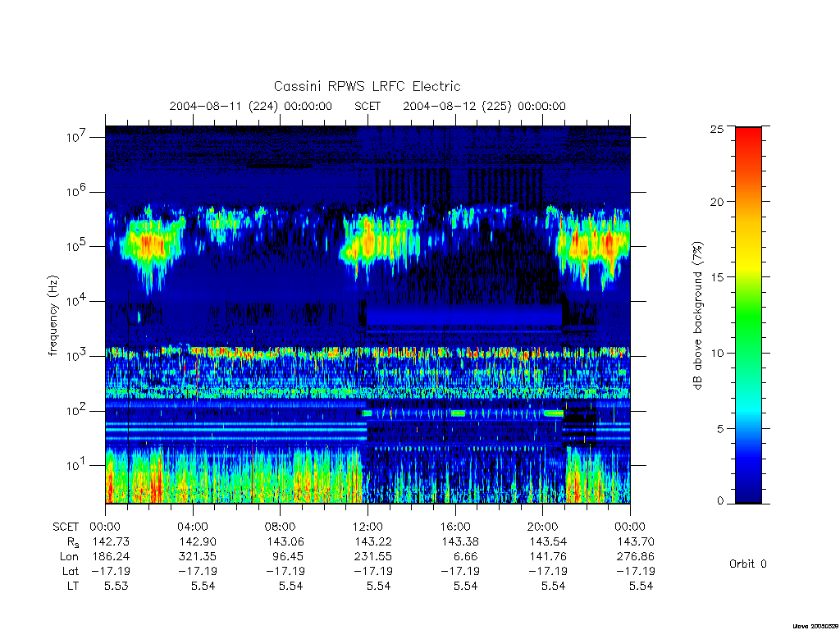Select the Rs value '143.70'
840x630 pixels.
point(636,541)
